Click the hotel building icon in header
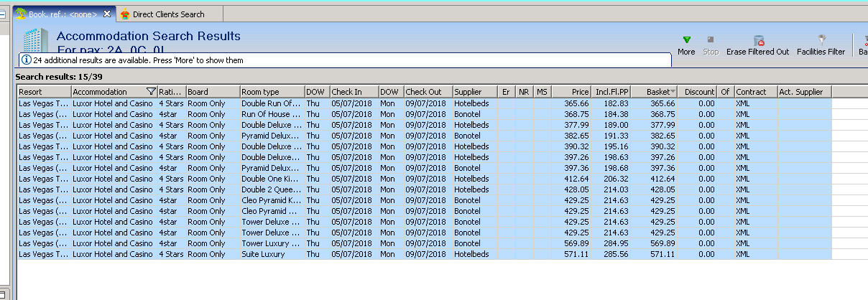 tap(35, 41)
